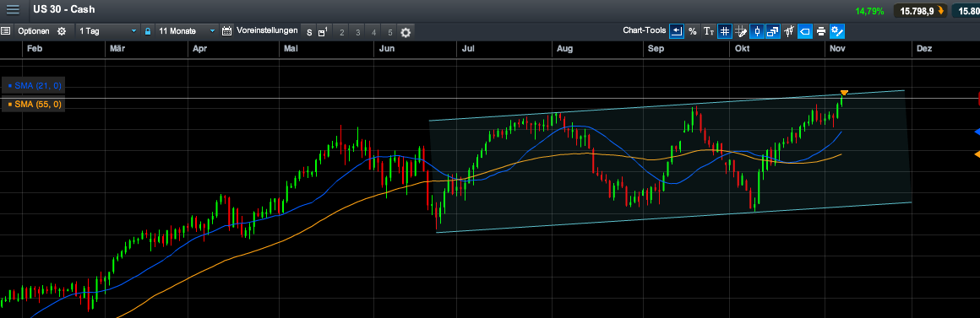This screenshot has height=318, width=980.
Task: Click the Nov month label on time axis
Action: [837, 49]
